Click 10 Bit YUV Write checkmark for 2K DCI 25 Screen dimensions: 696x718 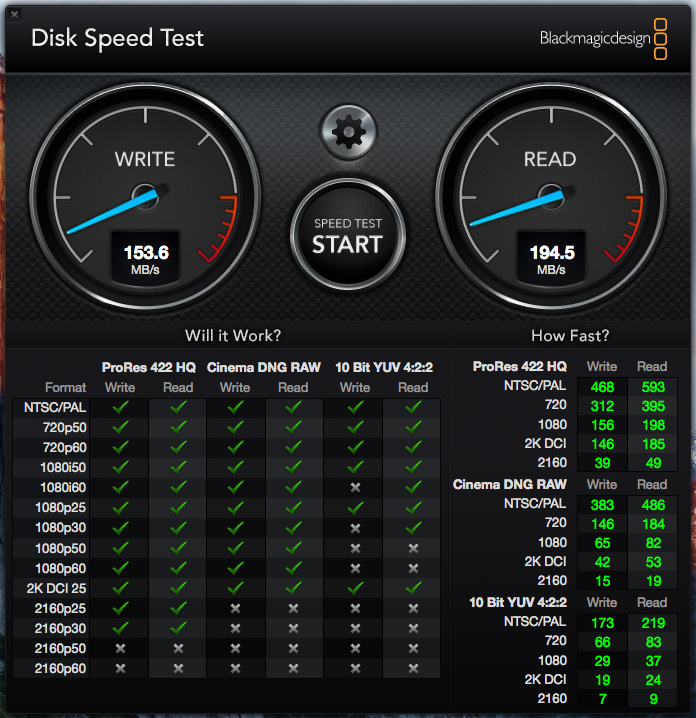tap(355, 587)
